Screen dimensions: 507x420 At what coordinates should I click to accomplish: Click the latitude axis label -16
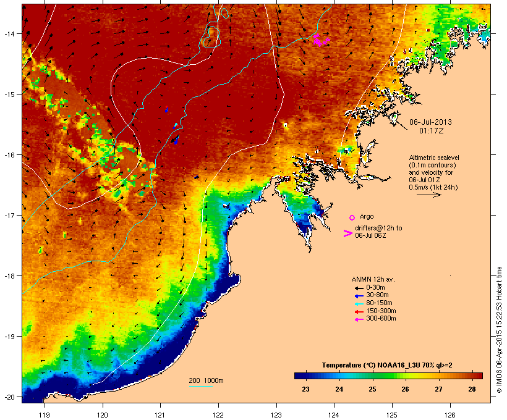(9, 155)
